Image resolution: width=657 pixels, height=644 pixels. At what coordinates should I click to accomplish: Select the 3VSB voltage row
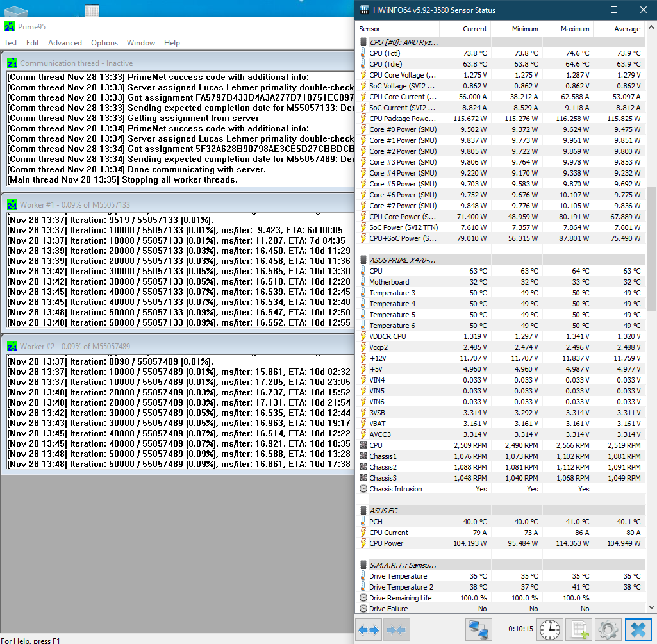[501, 413]
